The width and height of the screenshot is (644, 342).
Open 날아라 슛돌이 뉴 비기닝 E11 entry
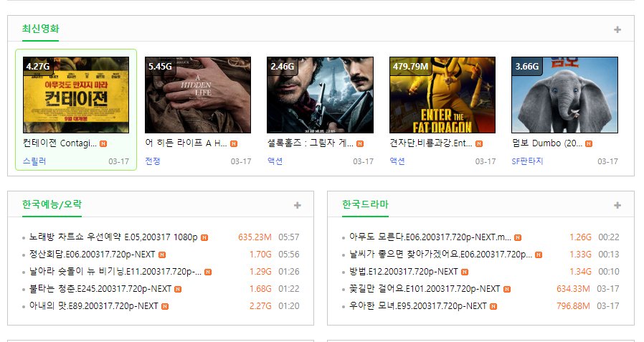[x=115, y=272]
